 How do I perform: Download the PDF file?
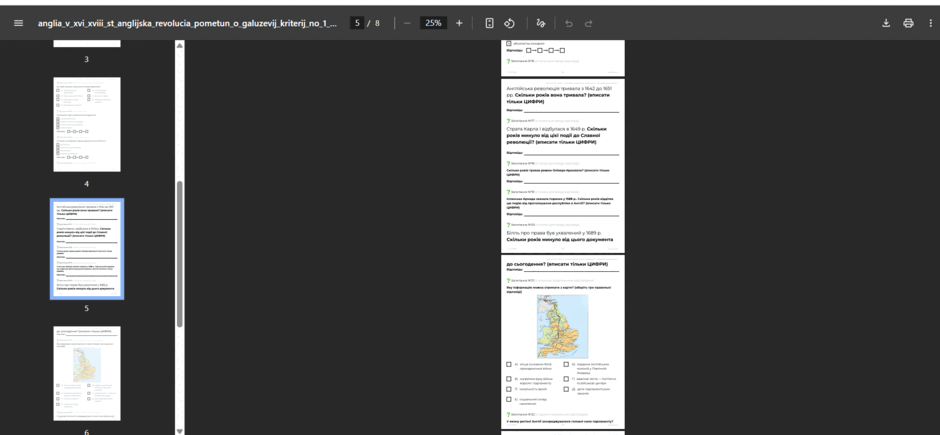886,23
